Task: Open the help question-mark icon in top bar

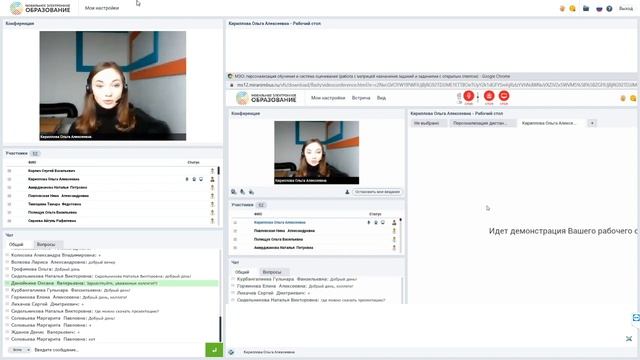Action: [609, 9]
